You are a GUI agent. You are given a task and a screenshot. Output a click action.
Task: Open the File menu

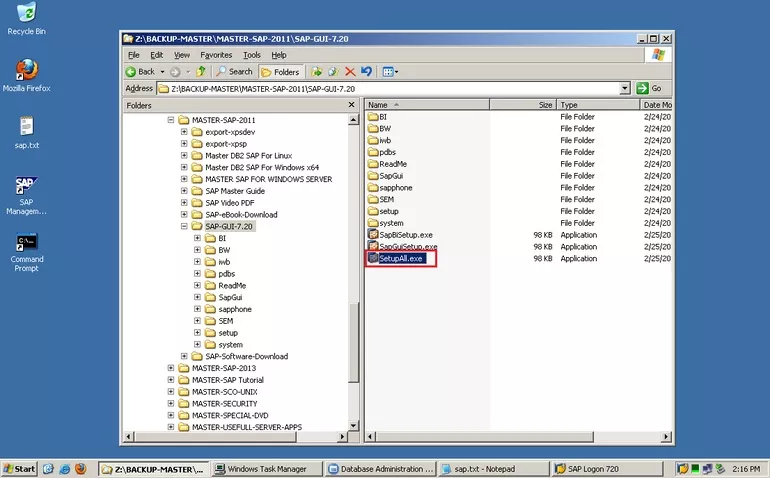click(134, 55)
